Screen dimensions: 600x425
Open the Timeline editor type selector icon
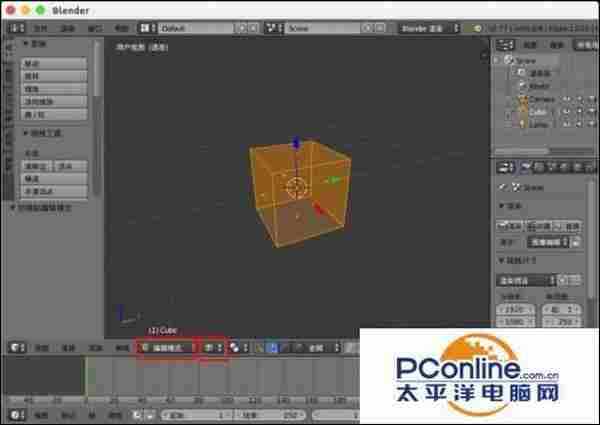[x=17, y=415]
